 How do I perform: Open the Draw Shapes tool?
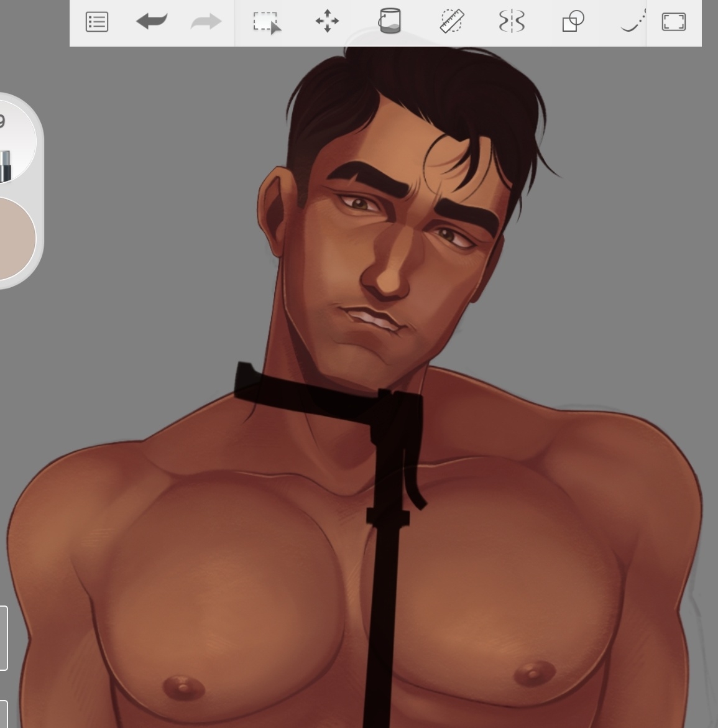tap(573, 22)
